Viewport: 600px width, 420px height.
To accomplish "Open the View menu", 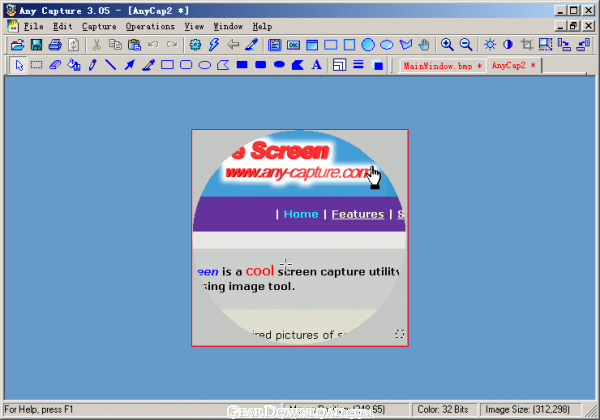I will pos(194,26).
